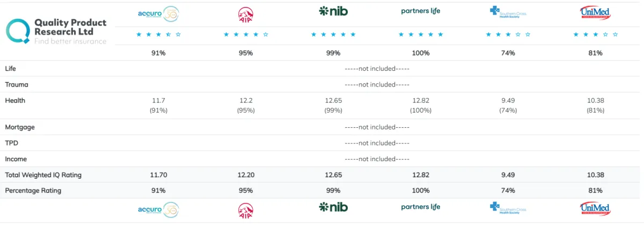644x225 pixels.
Task: Click the Quality Product Research Ltd logo
Action: (56, 31)
